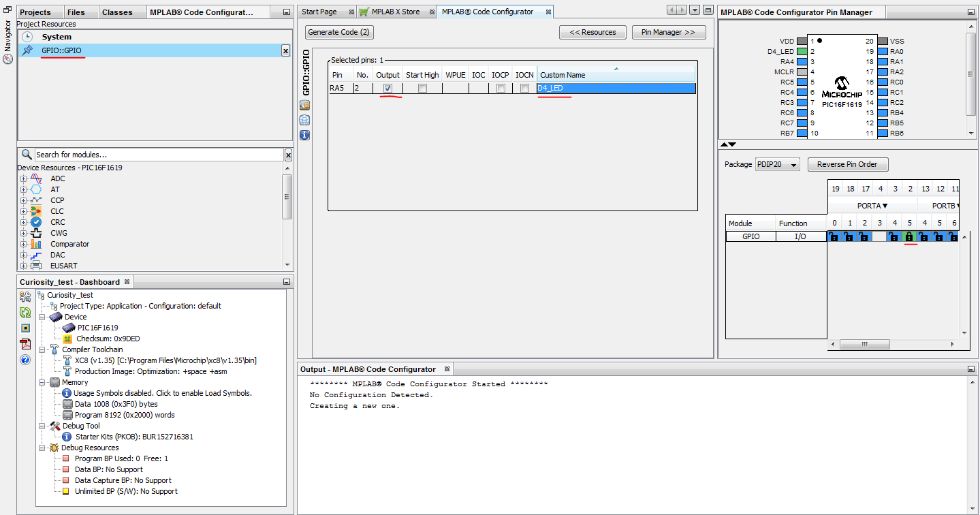
Task: Open project properties icon in Dashboard sidebar
Action: pos(25,297)
